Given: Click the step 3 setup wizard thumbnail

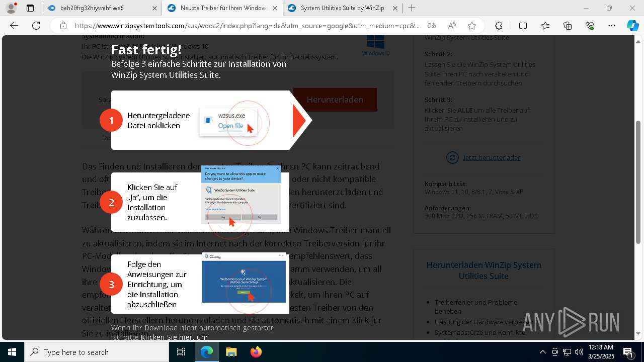Looking at the screenshot, I should [x=244, y=278].
